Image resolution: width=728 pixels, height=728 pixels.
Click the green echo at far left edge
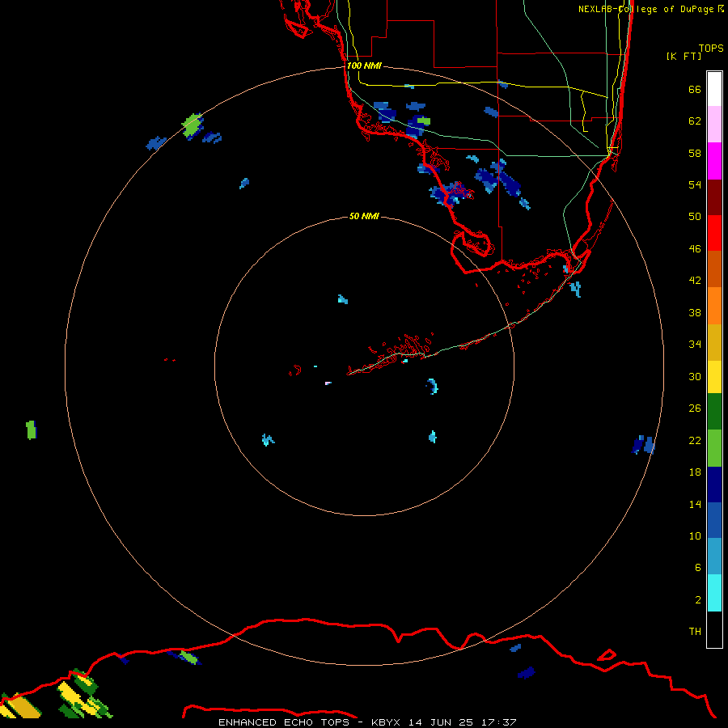[x=31, y=430]
